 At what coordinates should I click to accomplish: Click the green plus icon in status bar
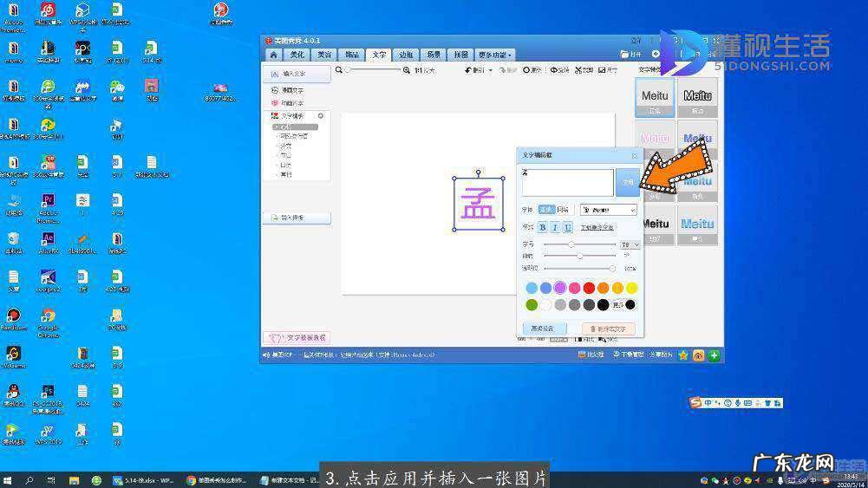pyautogui.click(x=714, y=355)
